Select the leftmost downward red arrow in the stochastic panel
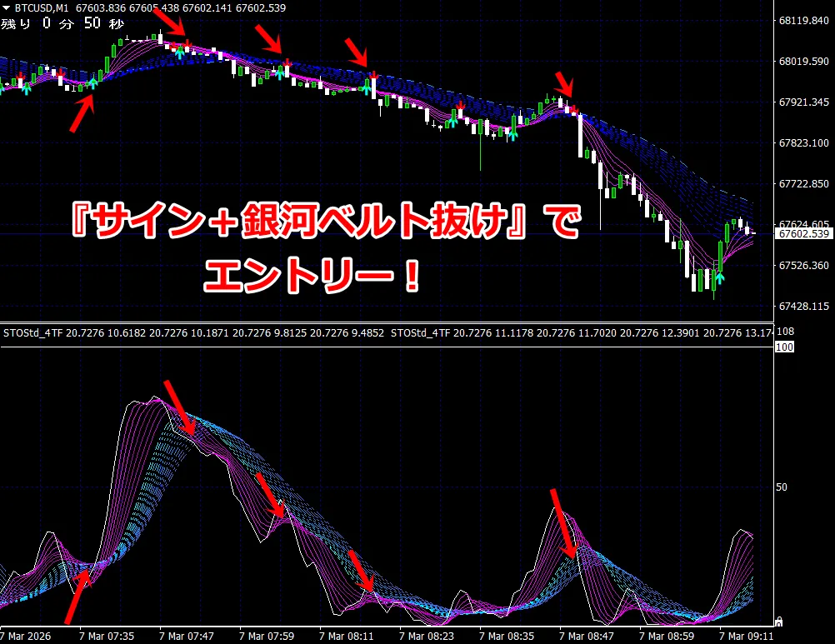Screen dimensions: 835x644 (x=179, y=408)
